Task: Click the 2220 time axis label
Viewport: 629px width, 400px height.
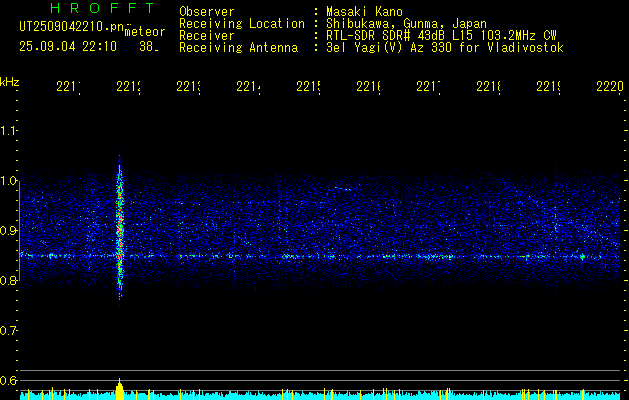Action: [610, 87]
